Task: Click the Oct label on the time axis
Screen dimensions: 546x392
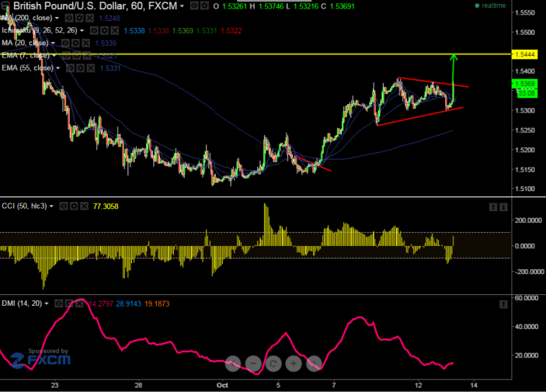Action: (222, 385)
